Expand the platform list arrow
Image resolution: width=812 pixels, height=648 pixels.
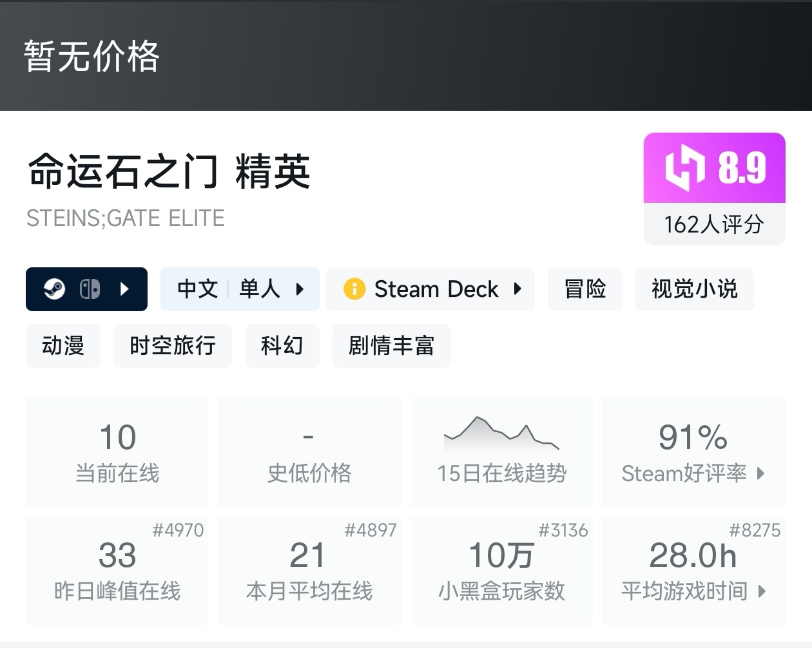click(x=125, y=289)
